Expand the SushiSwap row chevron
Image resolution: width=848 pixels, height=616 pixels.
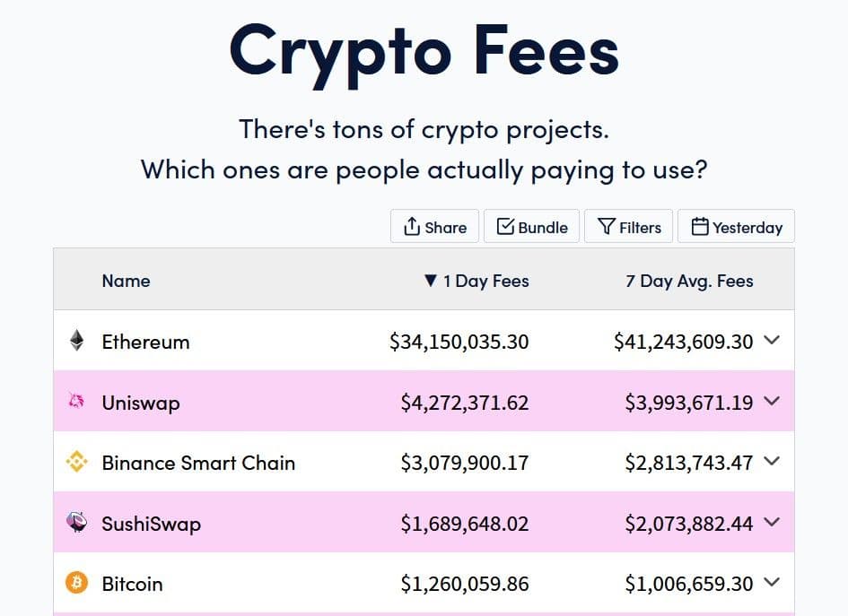[772, 523]
